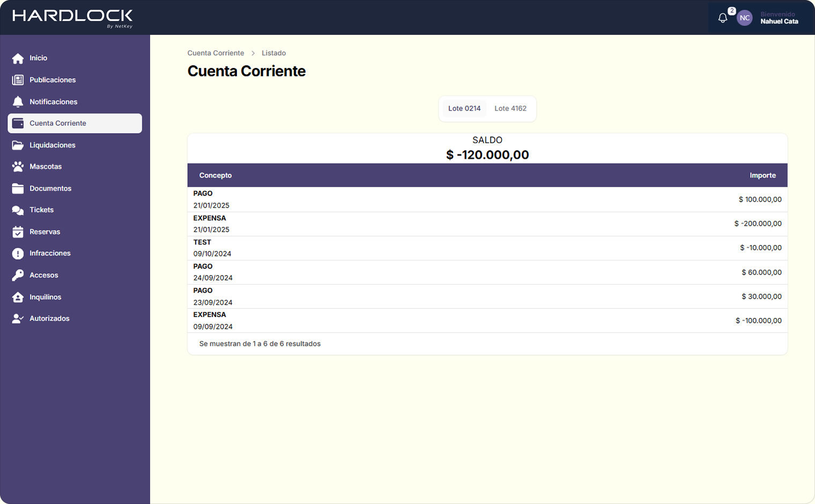Screen dimensions: 815x504
Task: Click the calendar check icon for Reservas
Action: click(x=18, y=232)
